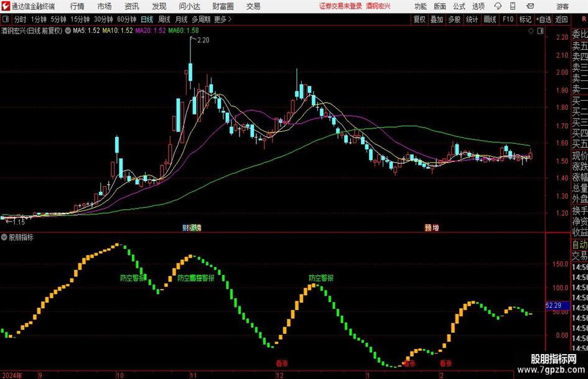The height and width of the screenshot is (379, 588).
Task: Open the 功能 menu
Action: 421,6
